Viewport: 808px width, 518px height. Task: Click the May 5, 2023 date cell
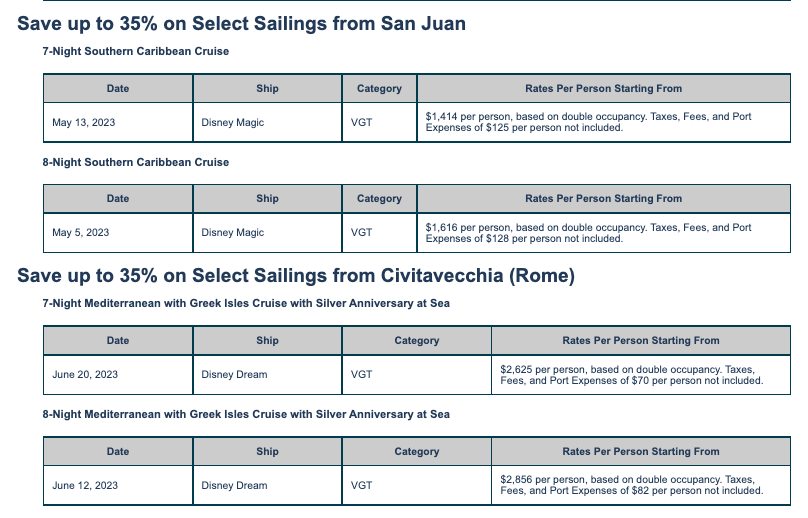[x=80, y=232]
